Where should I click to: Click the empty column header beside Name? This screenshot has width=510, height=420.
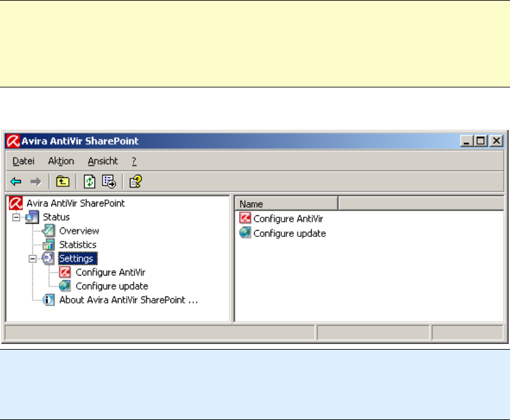(x=421, y=203)
